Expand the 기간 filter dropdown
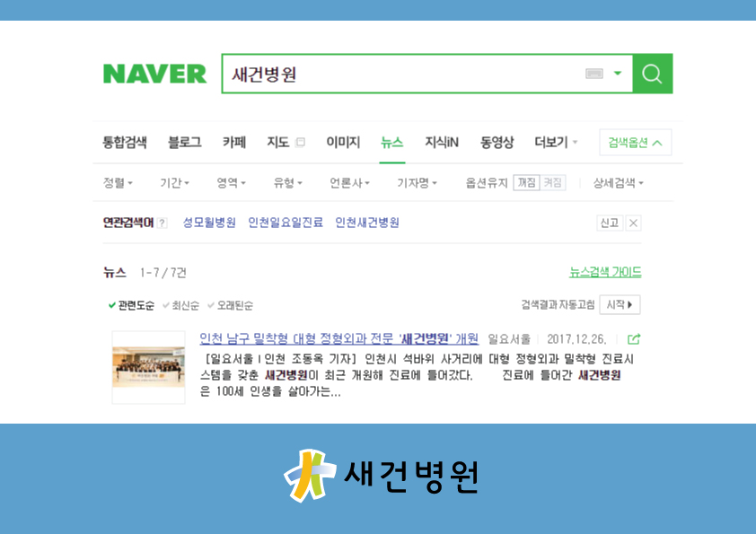This screenshot has width=756, height=534. tap(174, 183)
